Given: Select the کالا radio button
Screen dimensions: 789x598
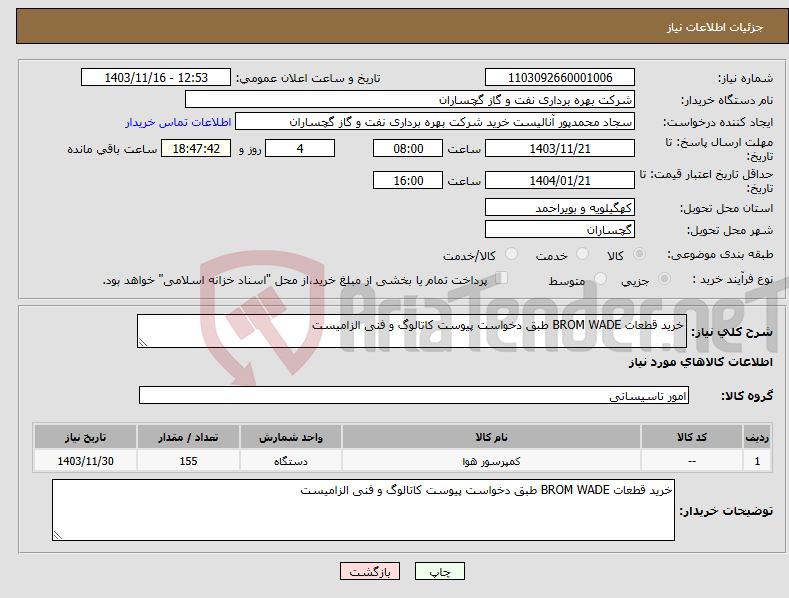Looking at the screenshot, I should tap(639, 254).
